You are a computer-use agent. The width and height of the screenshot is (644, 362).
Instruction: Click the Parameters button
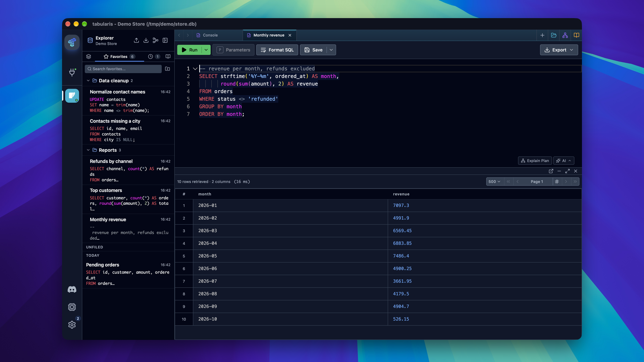click(233, 50)
